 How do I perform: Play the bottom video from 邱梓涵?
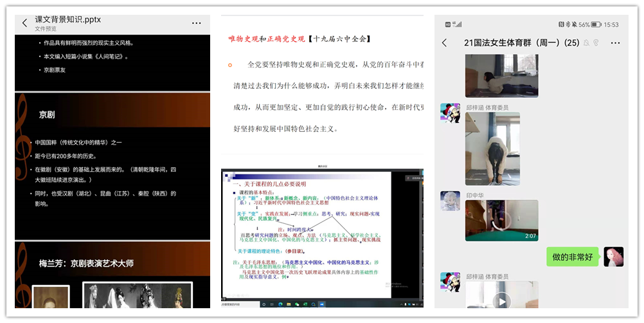501,300
